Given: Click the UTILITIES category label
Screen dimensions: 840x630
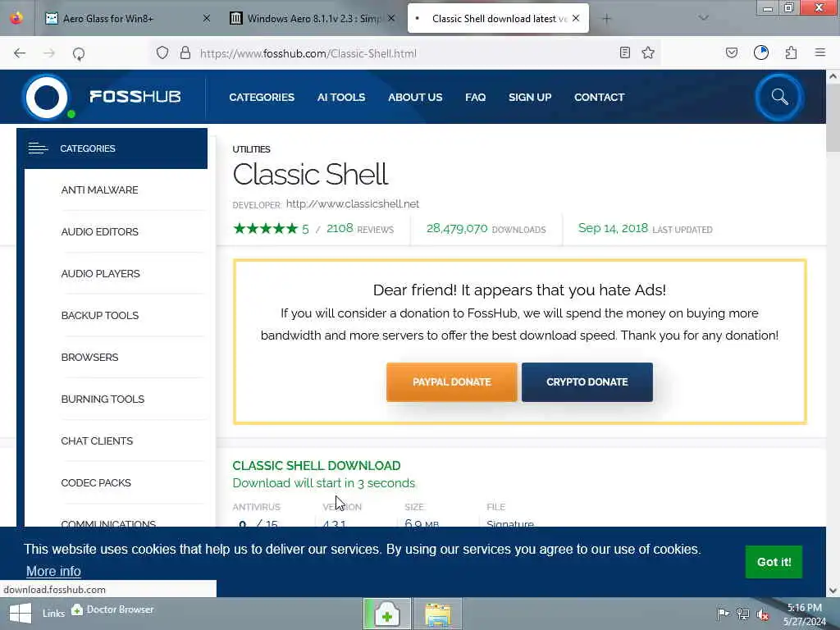Looking at the screenshot, I should pyautogui.click(x=251, y=149).
